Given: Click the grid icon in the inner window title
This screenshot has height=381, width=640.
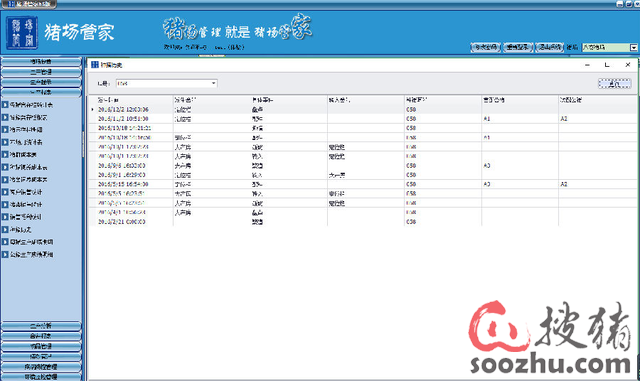Looking at the screenshot, I should tap(95, 65).
